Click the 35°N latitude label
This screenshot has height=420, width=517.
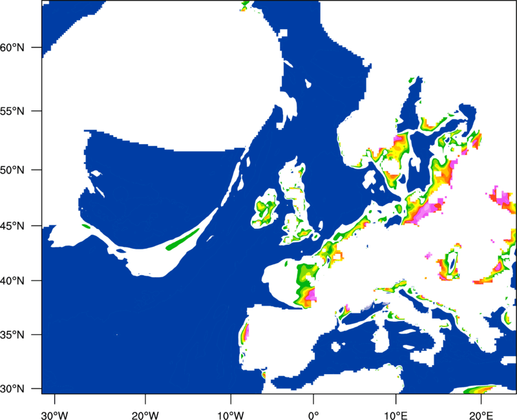pyautogui.click(x=12, y=335)
